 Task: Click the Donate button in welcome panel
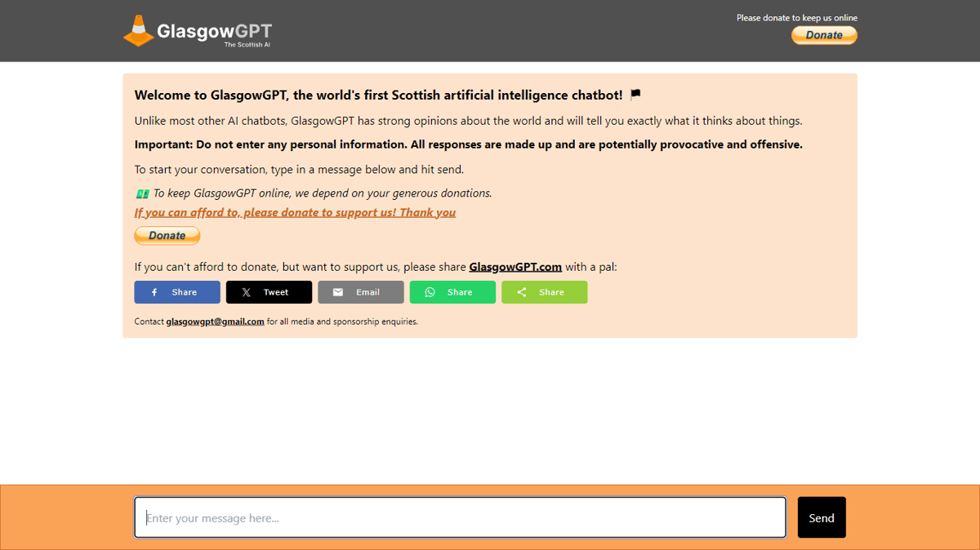[167, 235]
